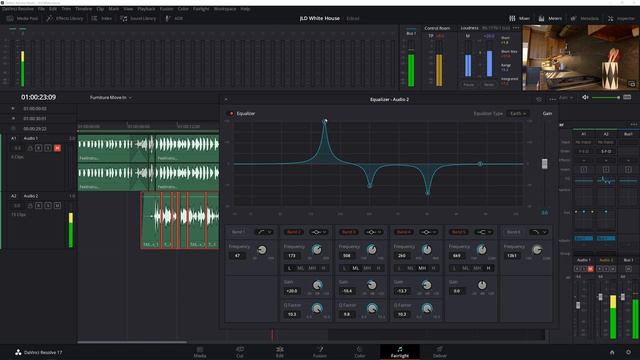The height and width of the screenshot is (360, 640).
Task: Open the Media Pool panel
Action: (x=22, y=18)
